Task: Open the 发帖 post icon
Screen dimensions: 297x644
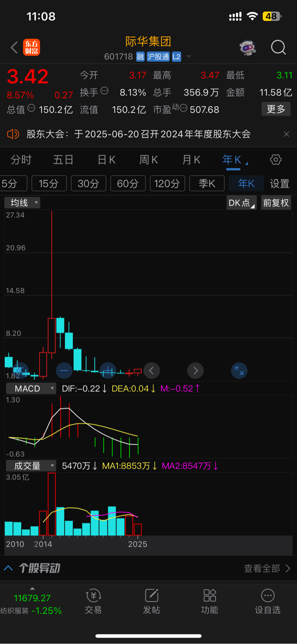Action: click(x=152, y=602)
